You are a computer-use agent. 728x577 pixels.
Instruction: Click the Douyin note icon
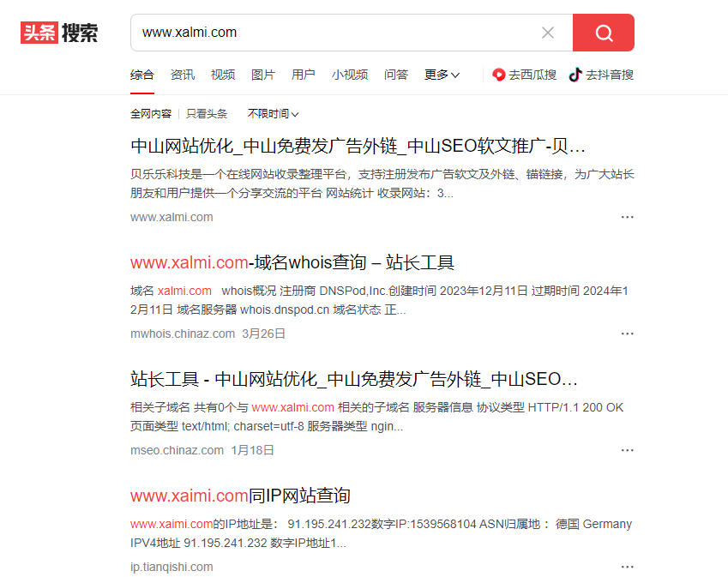pyautogui.click(x=575, y=75)
